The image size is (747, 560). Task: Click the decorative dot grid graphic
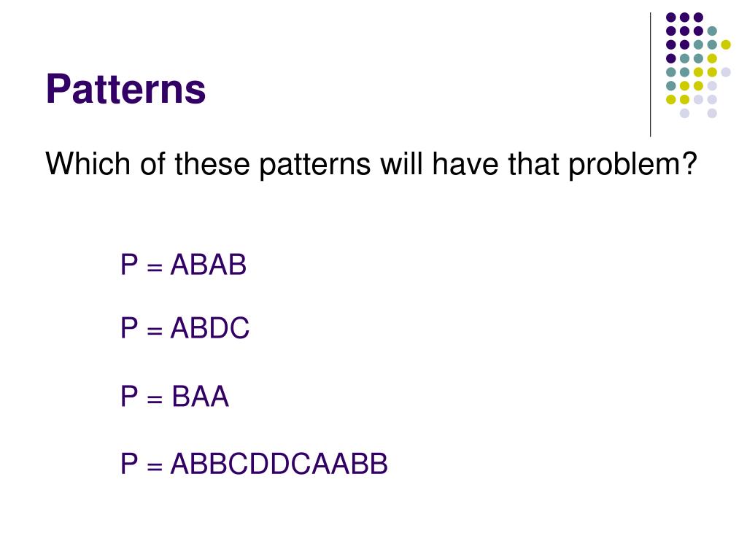tap(698, 65)
